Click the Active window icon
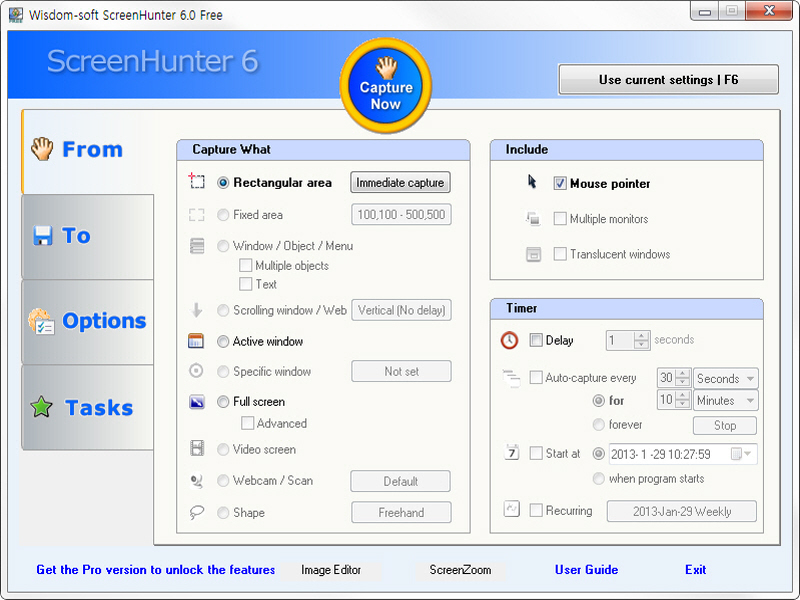 [x=196, y=341]
